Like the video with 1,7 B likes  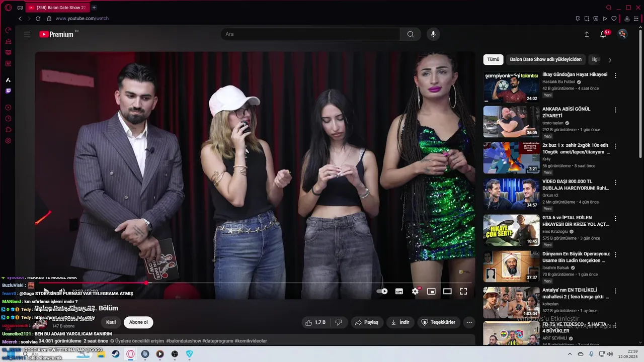coord(315,322)
